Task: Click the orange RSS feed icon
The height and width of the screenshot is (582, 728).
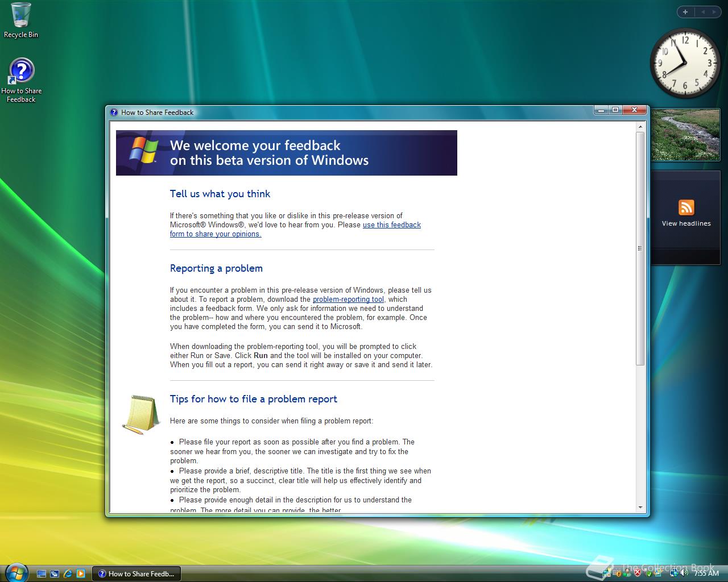Action: [686, 207]
